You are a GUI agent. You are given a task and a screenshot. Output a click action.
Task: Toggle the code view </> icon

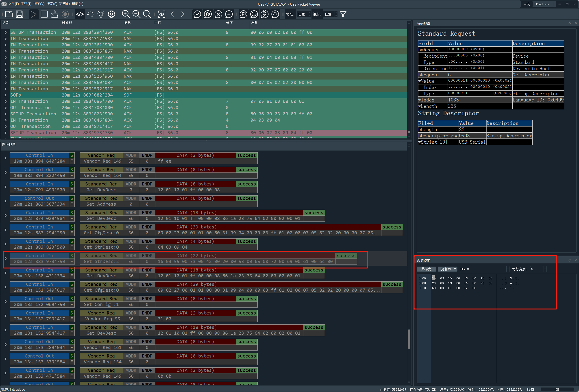pos(80,14)
